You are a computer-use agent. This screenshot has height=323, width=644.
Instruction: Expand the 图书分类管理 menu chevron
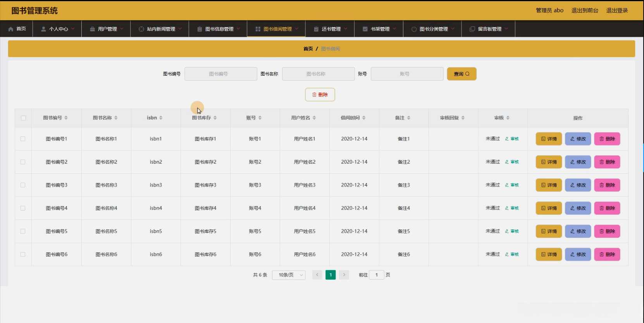453,29
